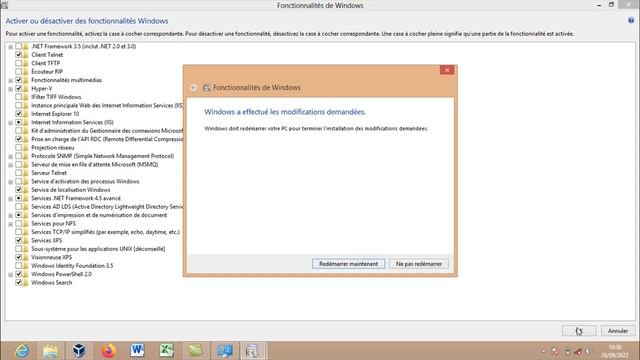The image size is (640, 360).
Task: Click the folder icon beside Client TFTP
Action: (25, 63)
